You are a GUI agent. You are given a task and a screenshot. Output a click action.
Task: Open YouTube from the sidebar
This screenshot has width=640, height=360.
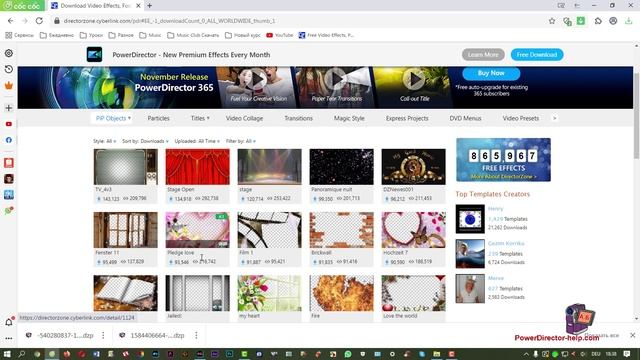click(x=9, y=124)
